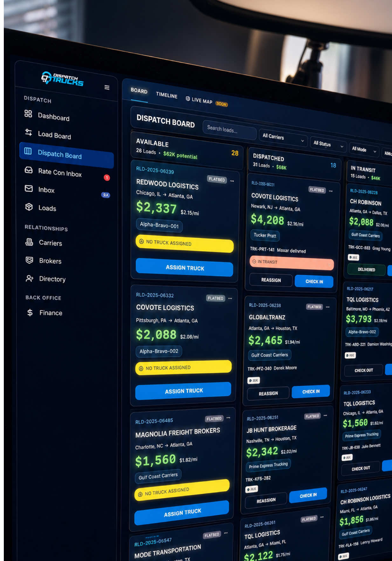This screenshot has height=561, width=392.
Task: Click load ID RLD-2025-06239
Action: [155, 170]
